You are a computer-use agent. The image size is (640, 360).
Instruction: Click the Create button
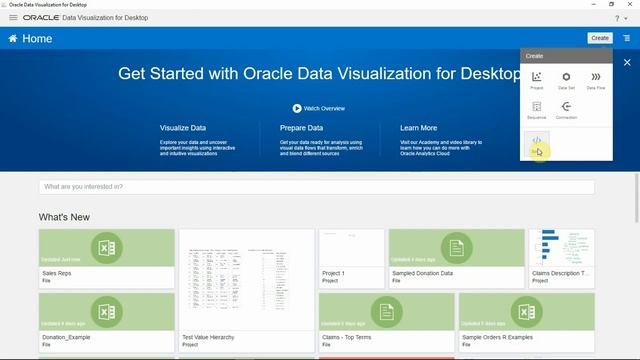pyautogui.click(x=600, y=38)
